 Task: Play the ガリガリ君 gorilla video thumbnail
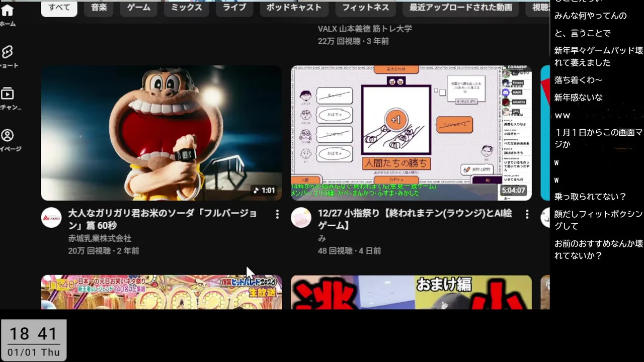[x=161, y=133]
